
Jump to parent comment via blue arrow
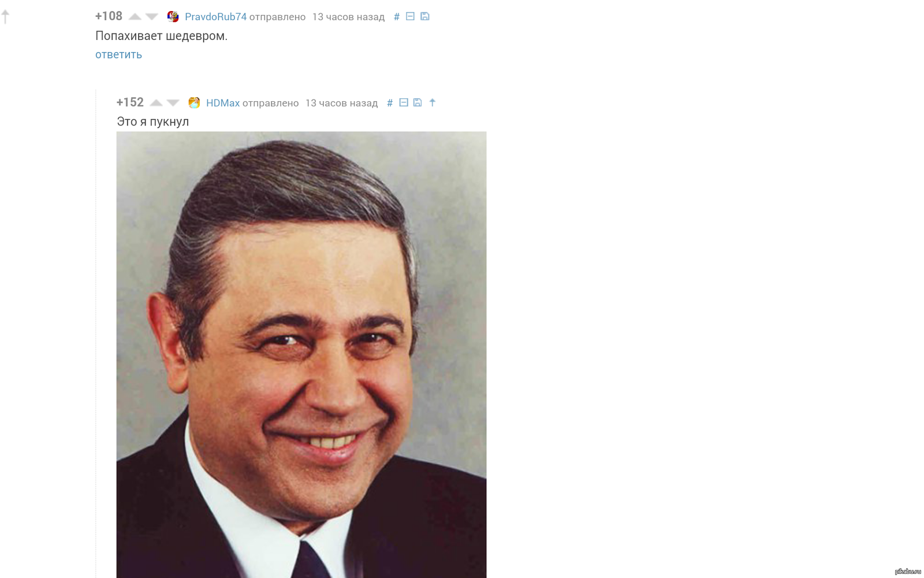[433, 102]
